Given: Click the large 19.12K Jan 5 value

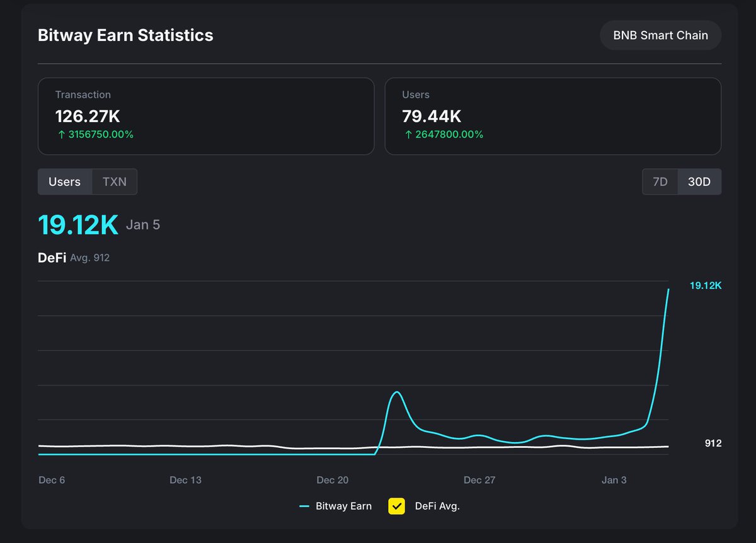Looking at the screenshot, I should [x=78, y=225].
